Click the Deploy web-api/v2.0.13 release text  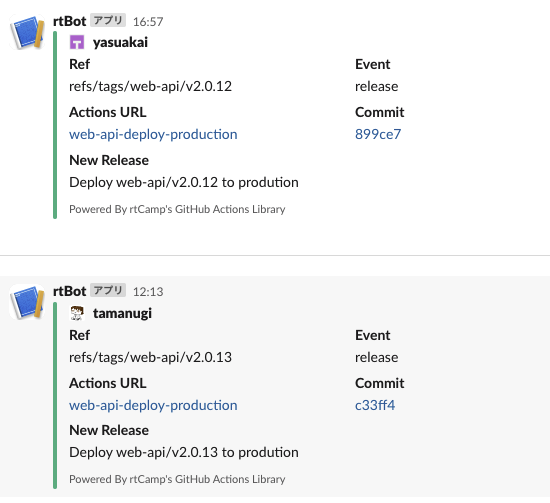coord(184,452)
